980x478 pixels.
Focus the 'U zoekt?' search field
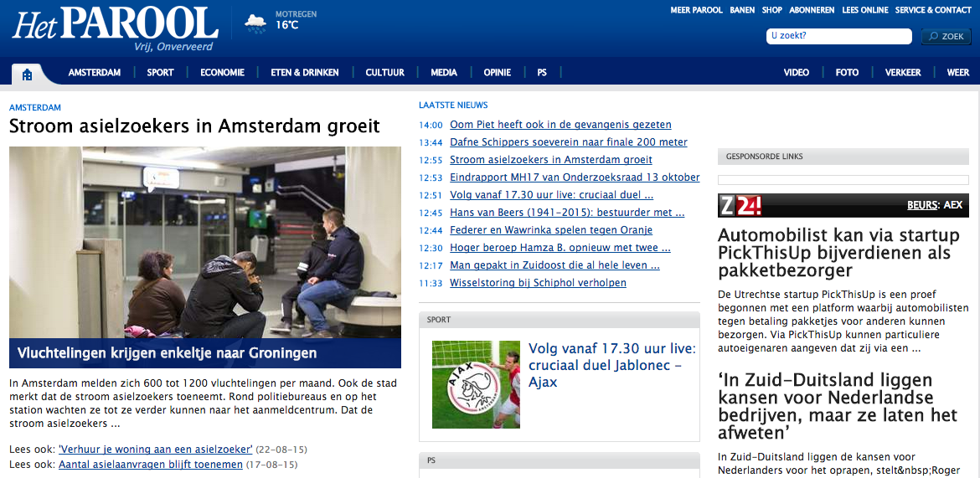click(x=838, y=36)
